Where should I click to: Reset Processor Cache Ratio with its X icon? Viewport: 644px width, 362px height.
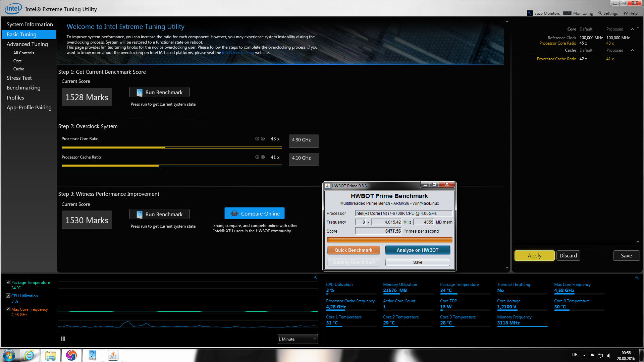(x=263, y=157)
